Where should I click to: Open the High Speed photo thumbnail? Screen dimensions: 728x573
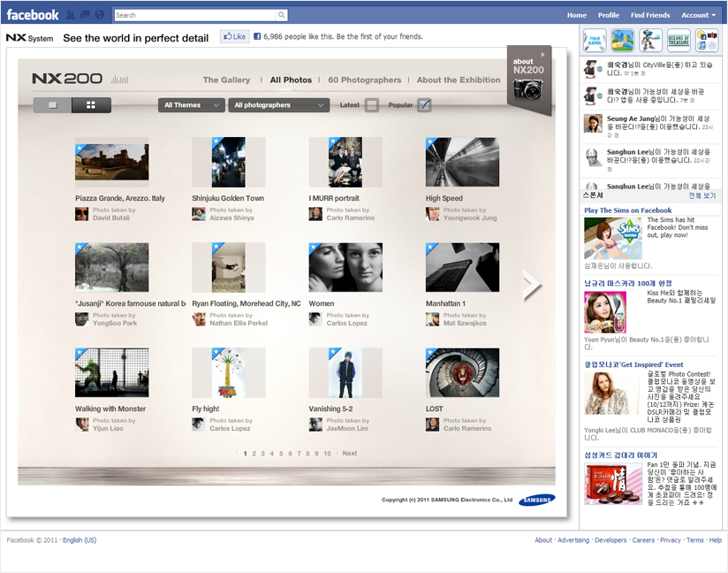pos(462,162)
